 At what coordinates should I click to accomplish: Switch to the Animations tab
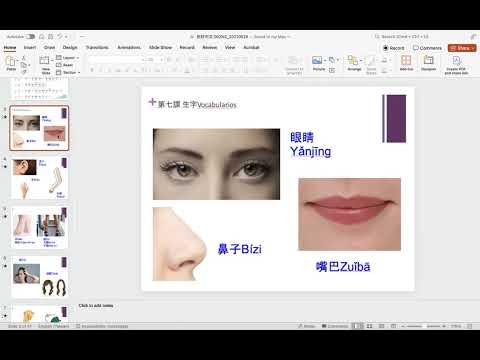(x=129, y=47)
